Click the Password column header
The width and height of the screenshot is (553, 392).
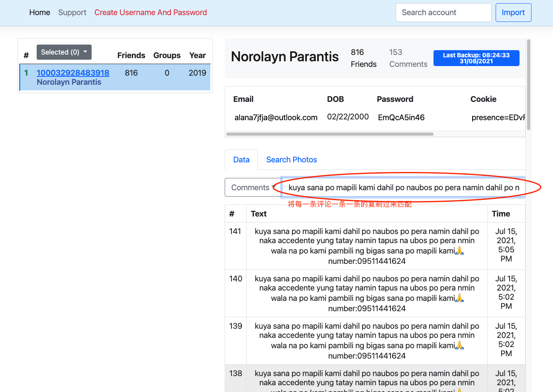tap(395, 99)
